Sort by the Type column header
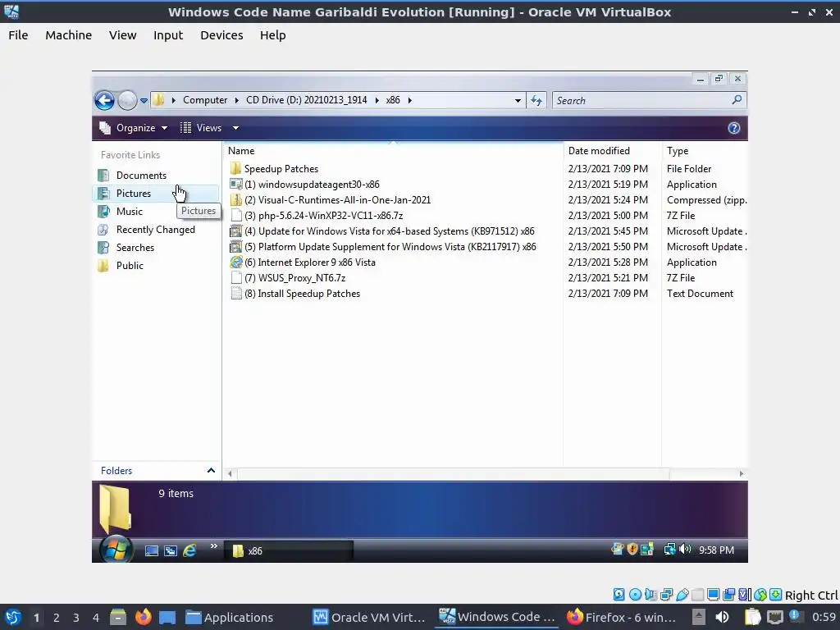Viewport: 840px width, 630px height. click(x=677, y=151)
